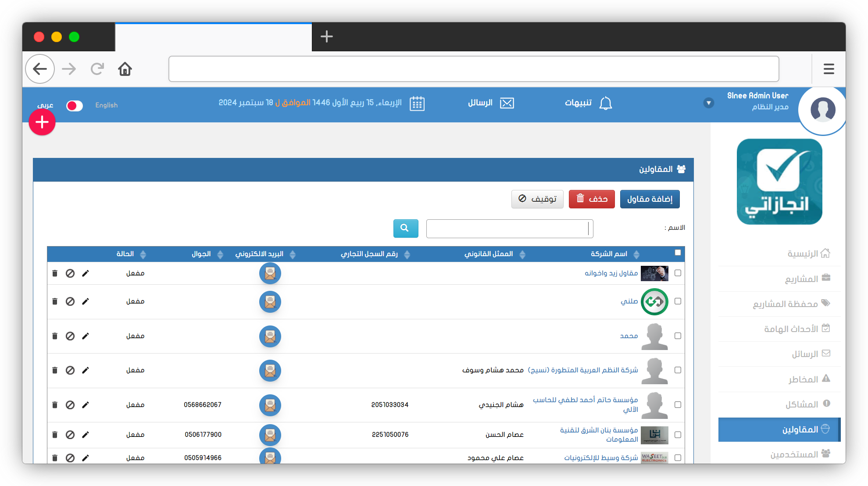868x486 pixels.
Task: Select the checkbox for شركة النظم العربية المتطورة
Action: point(678,370)
